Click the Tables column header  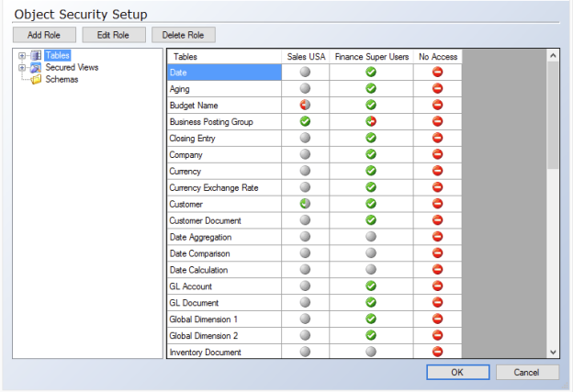point(224,57)
